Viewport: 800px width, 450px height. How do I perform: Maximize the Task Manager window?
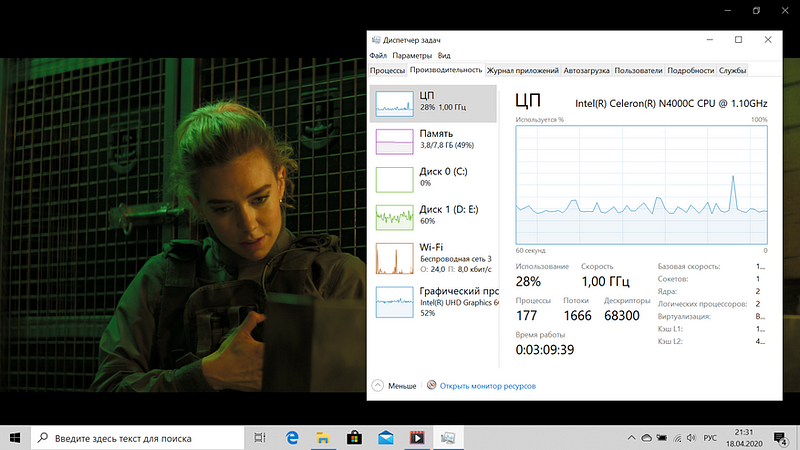pyautogui.click(x=738, y=40)
